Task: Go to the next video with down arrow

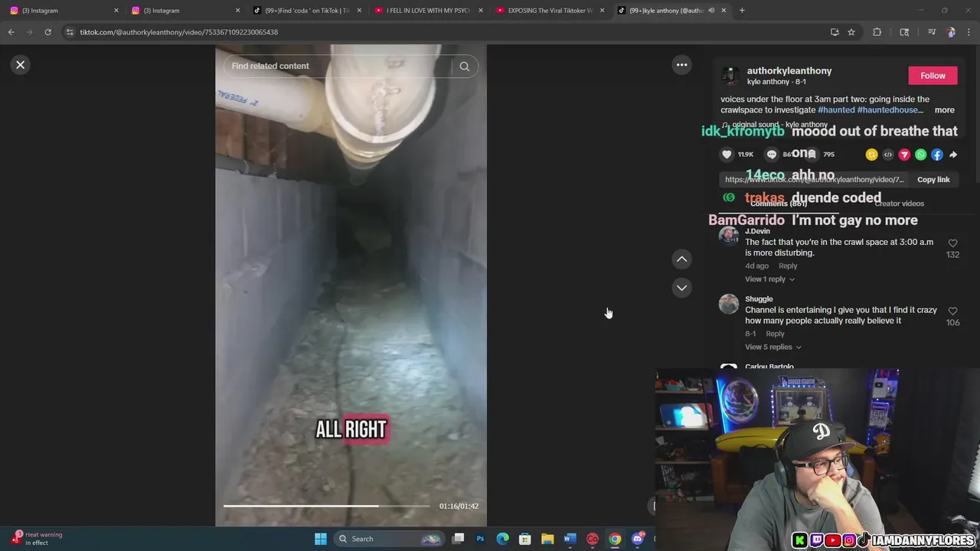Action: coord(681,288)
